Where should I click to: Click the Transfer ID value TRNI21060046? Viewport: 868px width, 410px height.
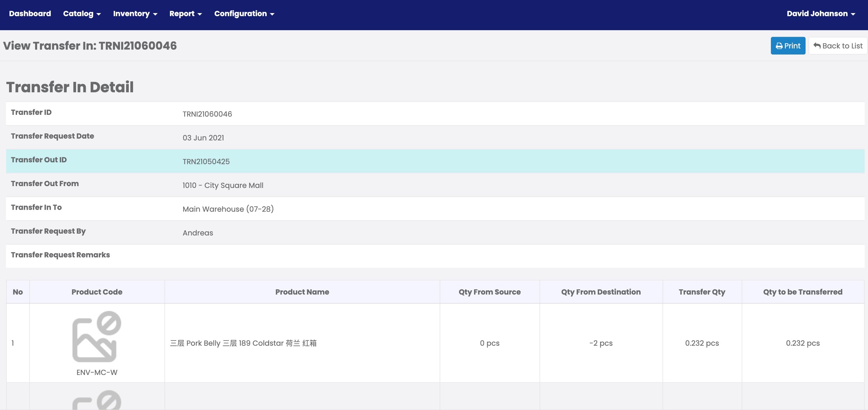(207, 114)
